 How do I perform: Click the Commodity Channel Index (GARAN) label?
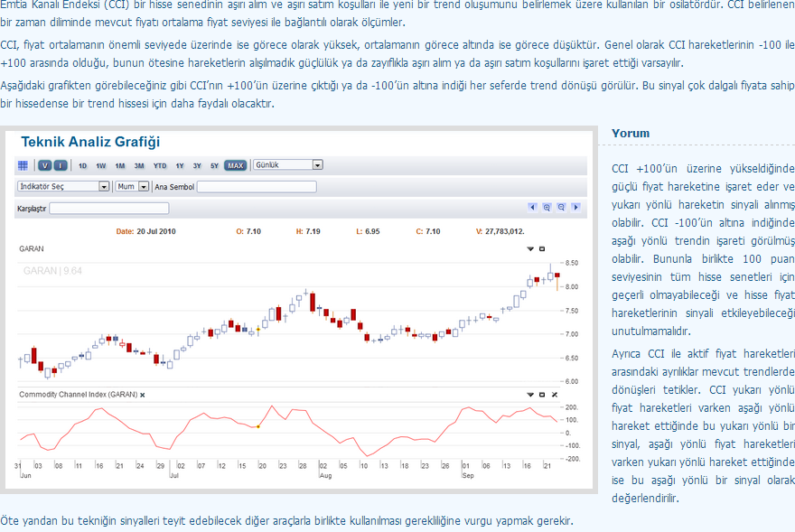[78, 394]
